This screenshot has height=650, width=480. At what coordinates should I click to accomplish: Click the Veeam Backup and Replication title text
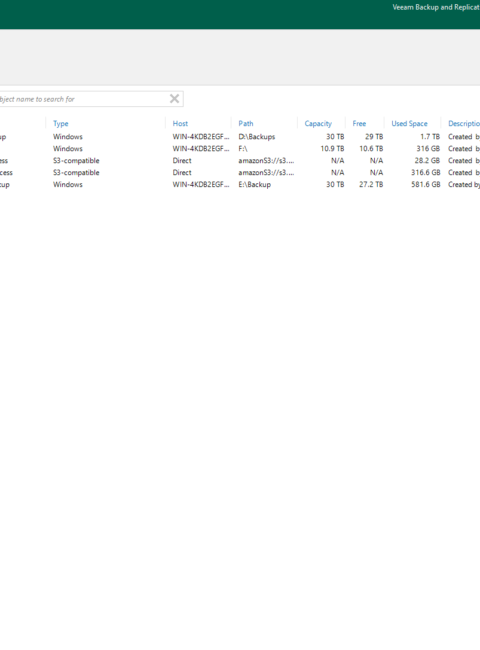[x=436, y=7]
